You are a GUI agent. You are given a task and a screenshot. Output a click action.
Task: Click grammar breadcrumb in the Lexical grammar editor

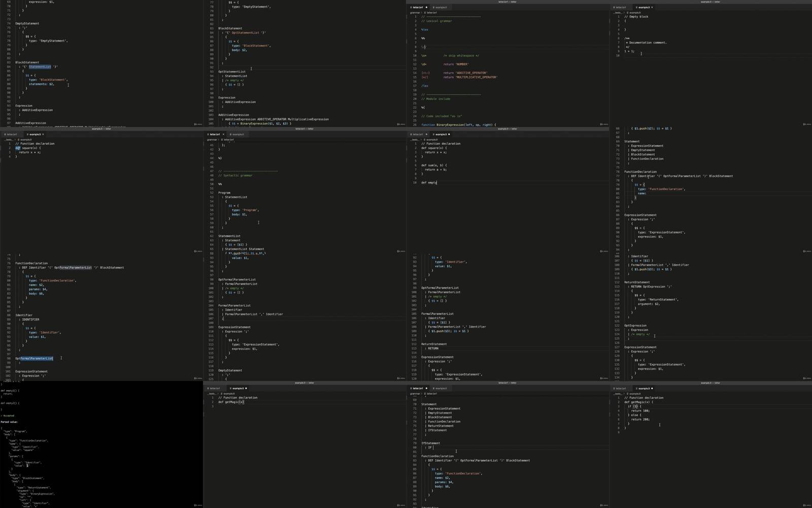[x=415, y=12]
